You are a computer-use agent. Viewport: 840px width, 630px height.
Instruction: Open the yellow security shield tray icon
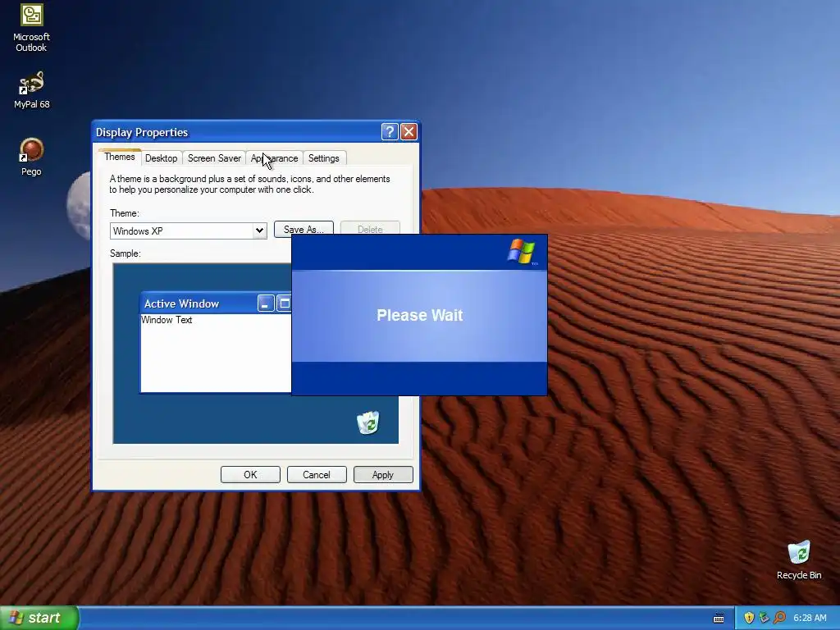pyautogui.click(x=749, y=618)
